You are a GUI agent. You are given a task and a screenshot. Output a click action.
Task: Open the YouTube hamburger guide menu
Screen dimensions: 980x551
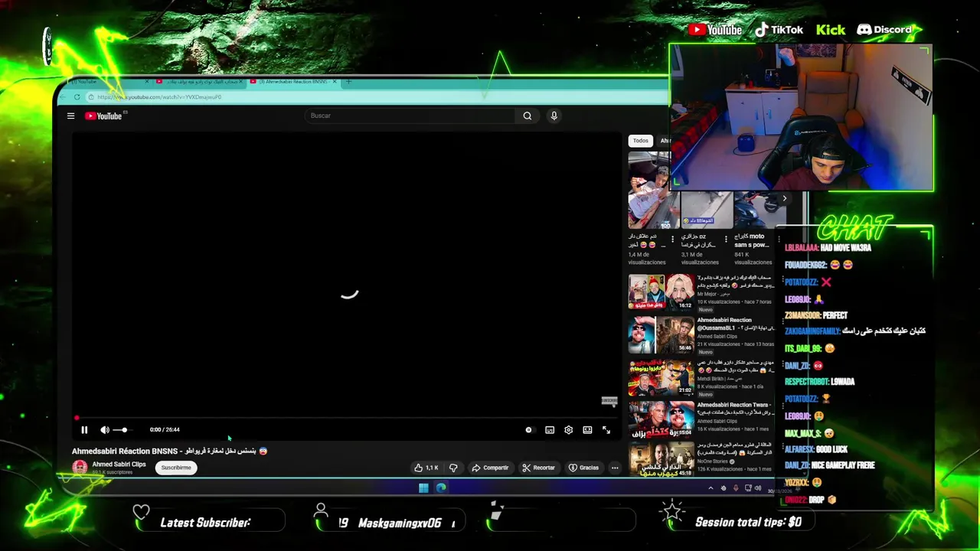[70, 116]
